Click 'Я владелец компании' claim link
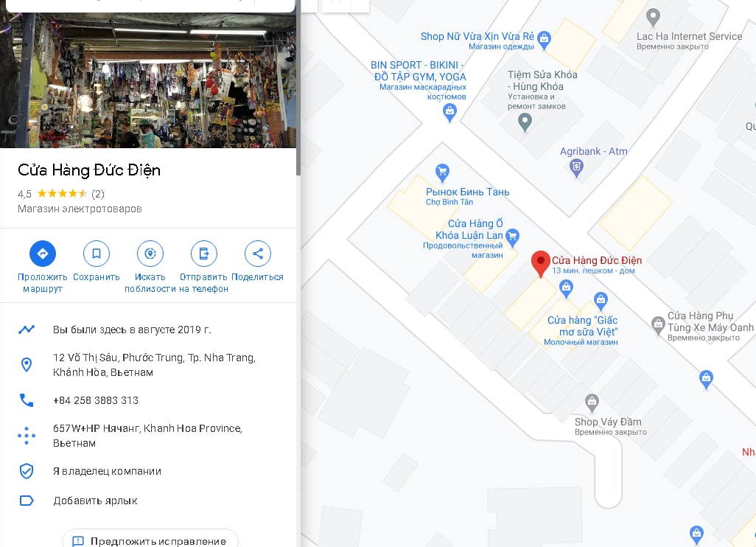The image size is (756, 547). 107,471
